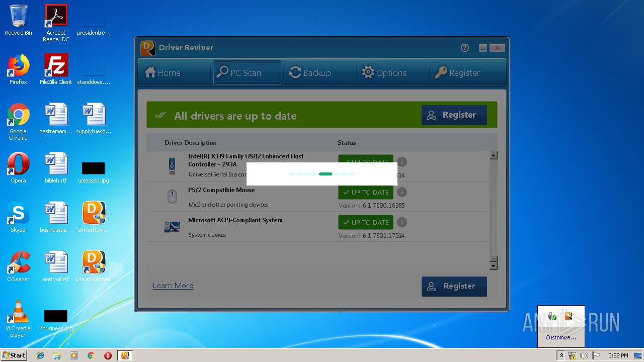This screenshot has width=644, height=362.
Task: Open the Backup tab
Action: pos(310,73)
